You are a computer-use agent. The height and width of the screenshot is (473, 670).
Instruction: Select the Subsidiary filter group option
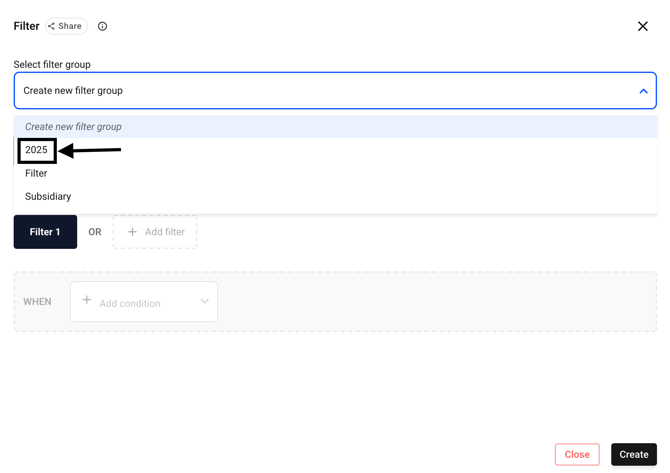pos(48,196)
